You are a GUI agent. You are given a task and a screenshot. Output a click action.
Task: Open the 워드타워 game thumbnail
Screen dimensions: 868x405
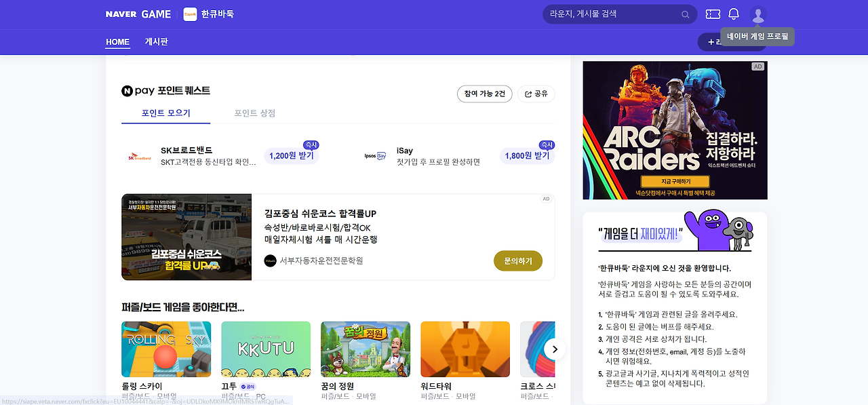(465, 349)
